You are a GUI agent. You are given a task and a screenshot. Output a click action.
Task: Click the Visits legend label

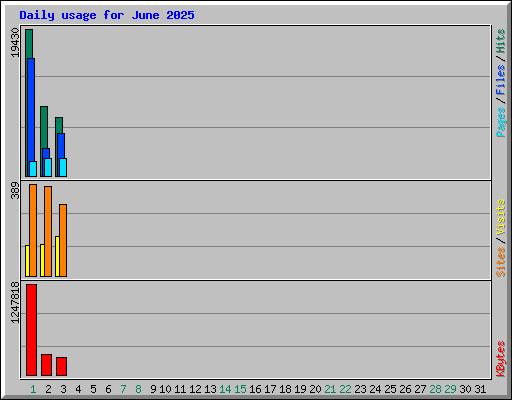tap(500, 217)
